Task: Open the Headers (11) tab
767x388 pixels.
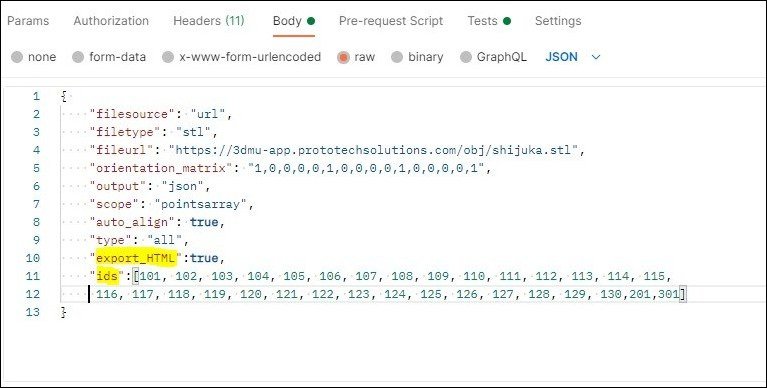Action: click(209, 21)
